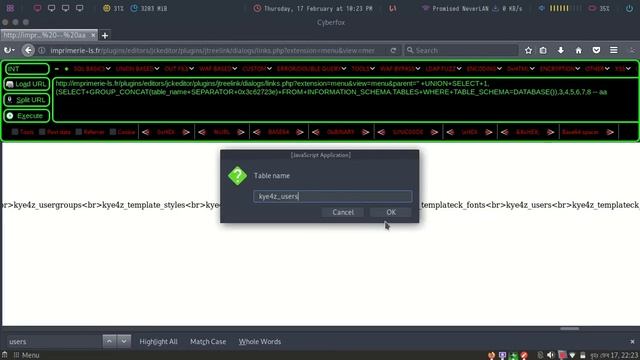
Task: Click right arrow of Base64 space encoder
Action: [610, 132]
